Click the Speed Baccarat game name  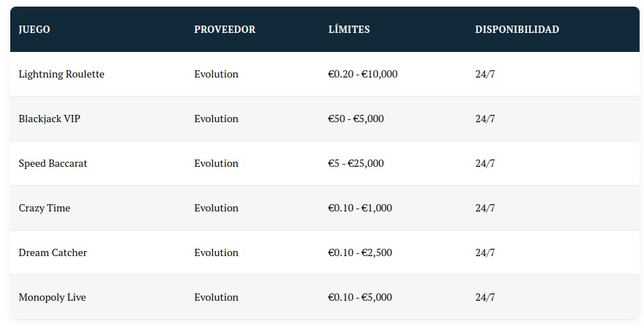tap(53, 164)
